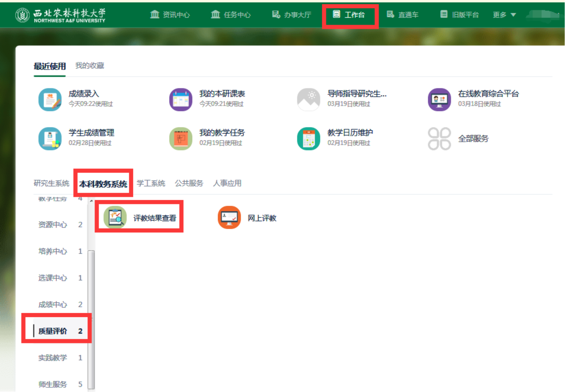Image resolution: width=565 pixels, height=392 pixels.
Task: Select 成绩中心 in the sidebar list
Action: [53, 304]
